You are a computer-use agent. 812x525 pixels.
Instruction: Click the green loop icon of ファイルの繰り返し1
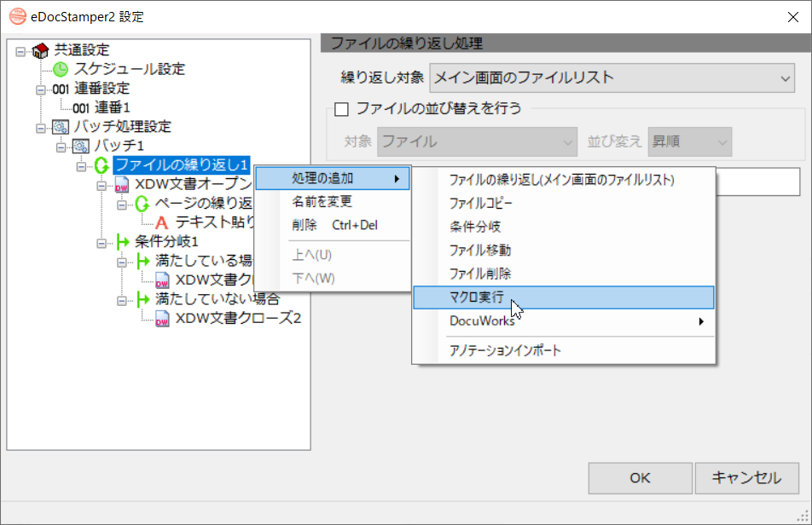(x=101, y=165)
